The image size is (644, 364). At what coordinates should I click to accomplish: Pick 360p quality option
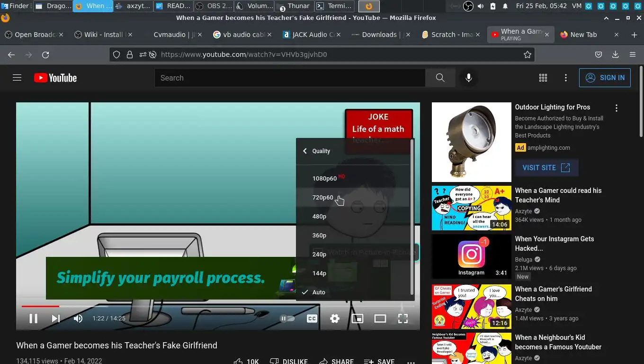coord(353,235)
